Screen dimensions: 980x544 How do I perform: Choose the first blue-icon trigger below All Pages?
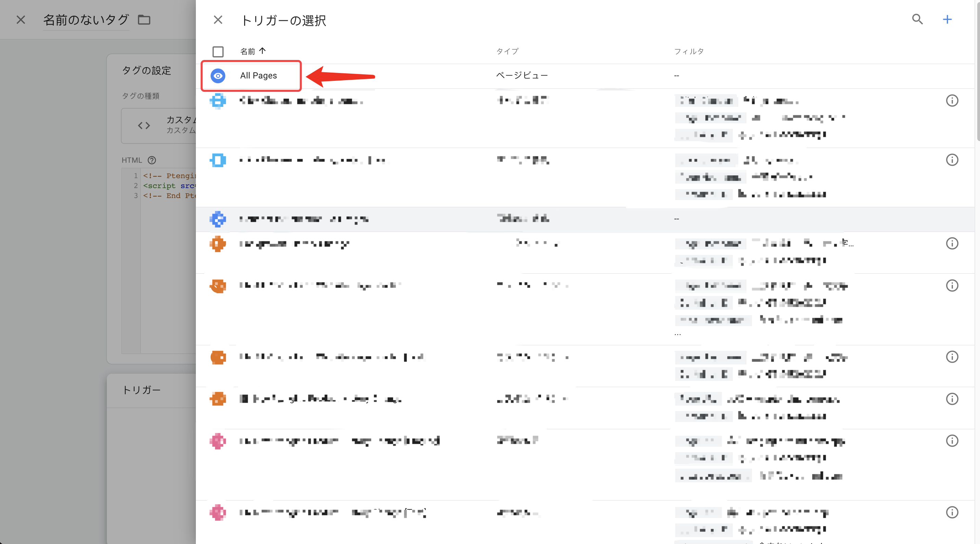(x=585, y=118)
